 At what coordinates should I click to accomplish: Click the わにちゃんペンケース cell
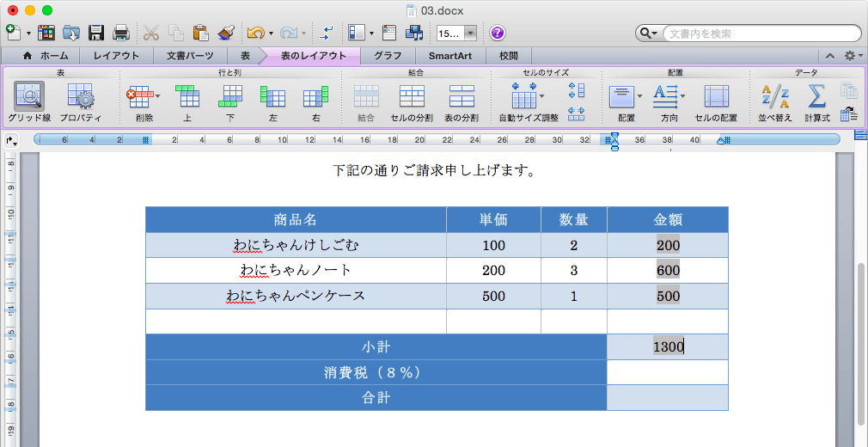(x=296, y=296)
